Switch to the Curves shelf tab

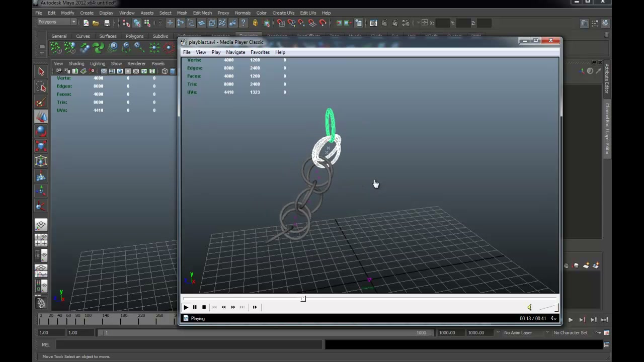(x=83, y=36)
